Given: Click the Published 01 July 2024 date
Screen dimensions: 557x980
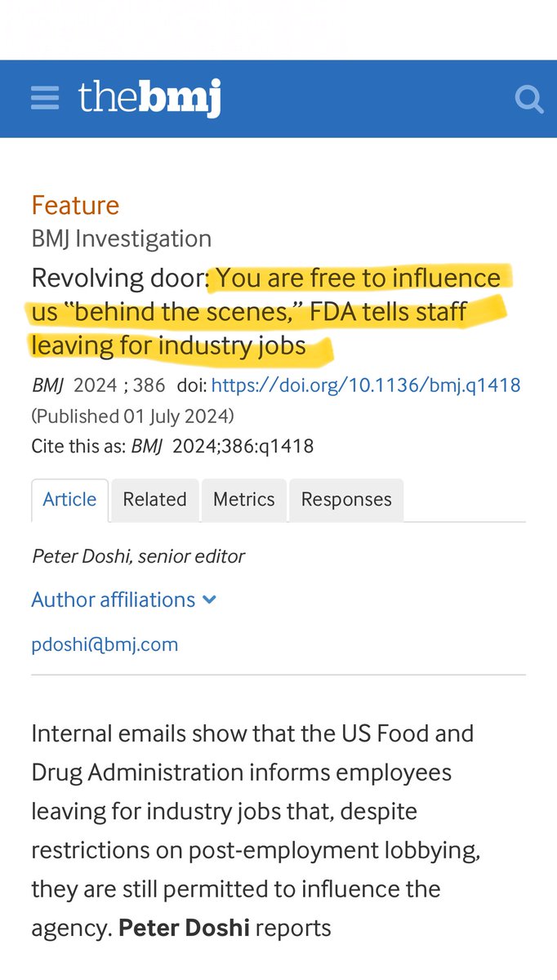Looking at the screenshot, I should coord(132,416).
